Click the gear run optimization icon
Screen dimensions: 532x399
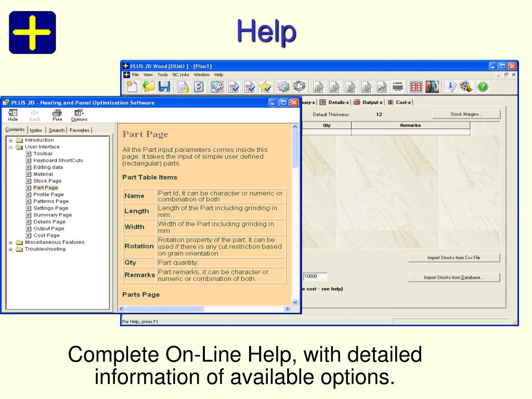(283, 87)
